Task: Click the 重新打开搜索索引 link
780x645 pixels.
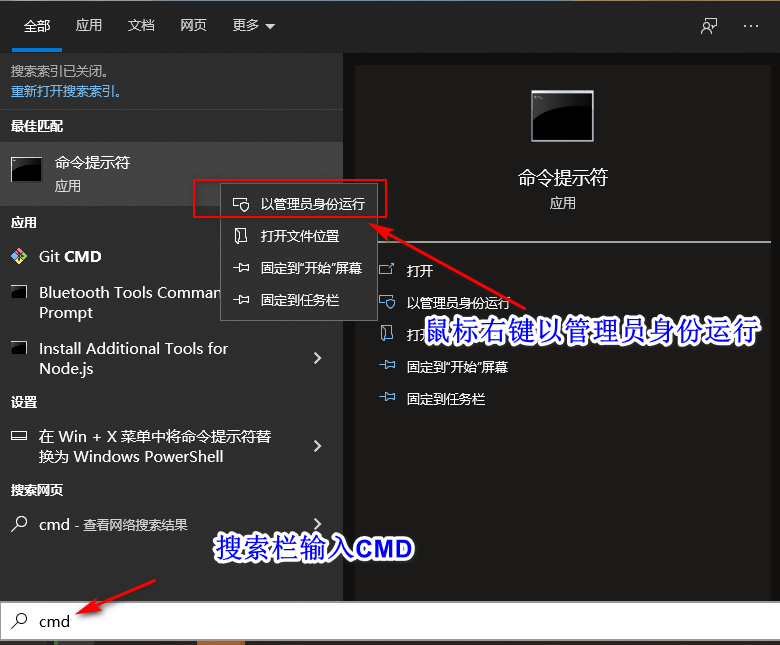Action: pyautogui.click(x=66, y=92)
